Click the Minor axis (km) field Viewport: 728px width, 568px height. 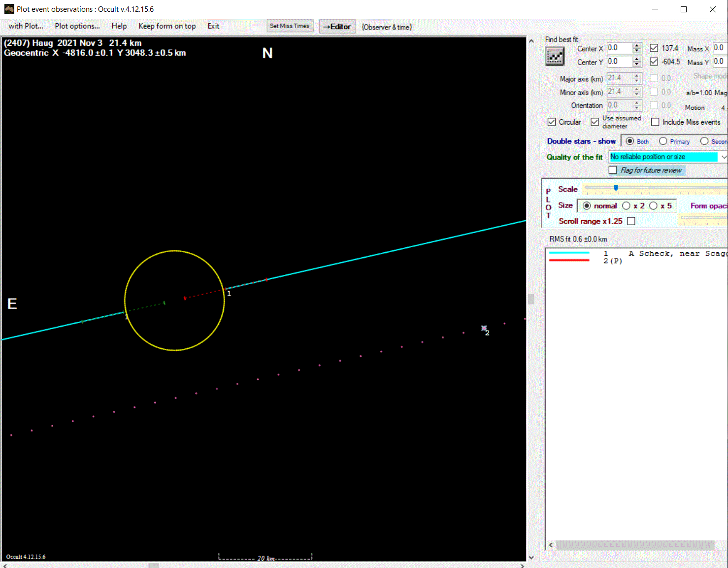pos(619,92)
